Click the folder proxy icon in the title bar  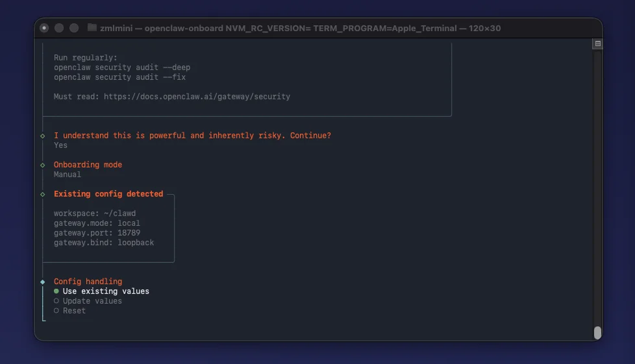92,28
